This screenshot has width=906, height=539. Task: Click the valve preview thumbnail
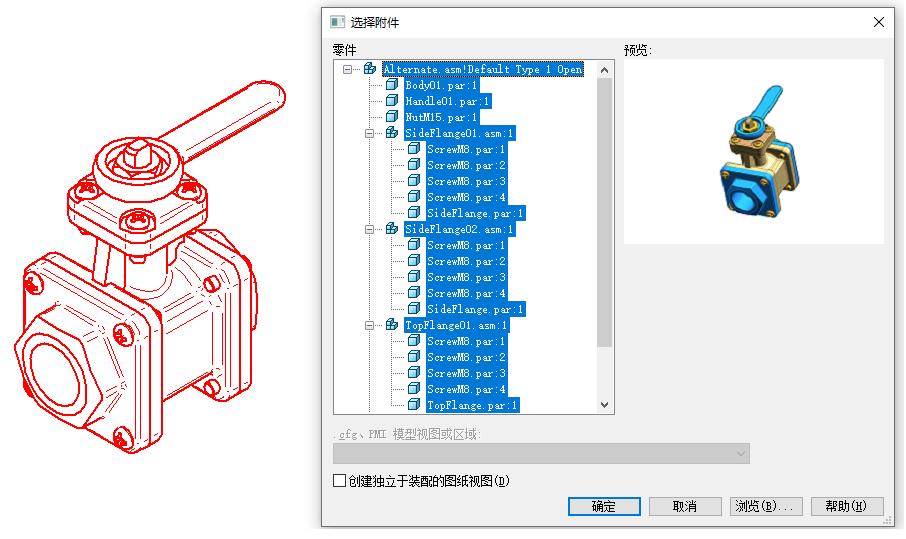[760, 151]
